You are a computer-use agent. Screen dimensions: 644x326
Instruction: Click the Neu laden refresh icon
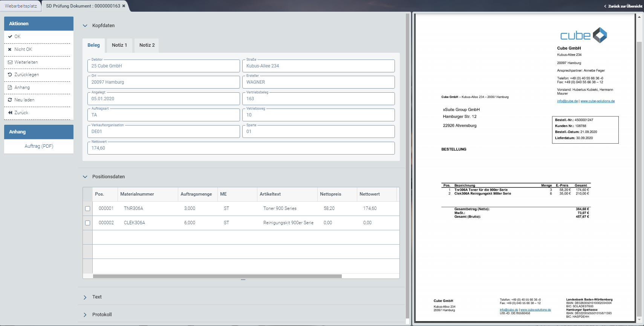(10, 100)
